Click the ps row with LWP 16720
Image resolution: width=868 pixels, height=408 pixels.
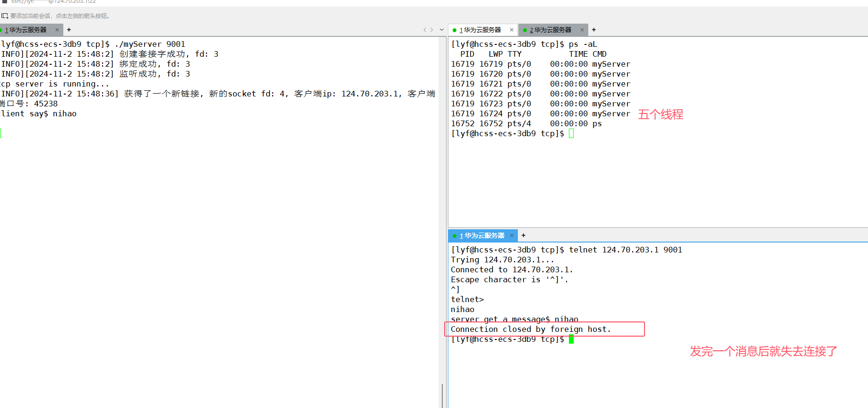click(x=541, y=74)
